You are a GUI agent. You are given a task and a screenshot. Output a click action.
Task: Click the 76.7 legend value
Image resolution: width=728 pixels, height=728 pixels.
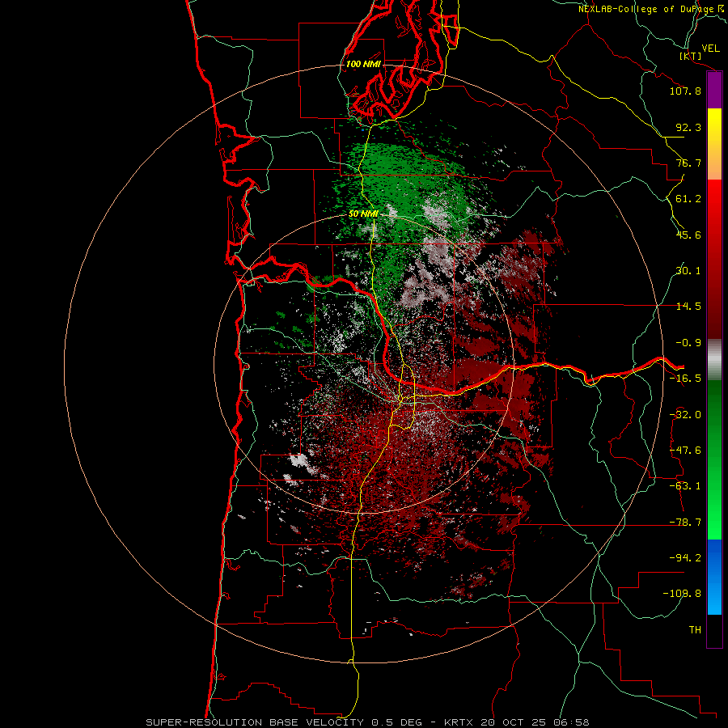(688, 163)
